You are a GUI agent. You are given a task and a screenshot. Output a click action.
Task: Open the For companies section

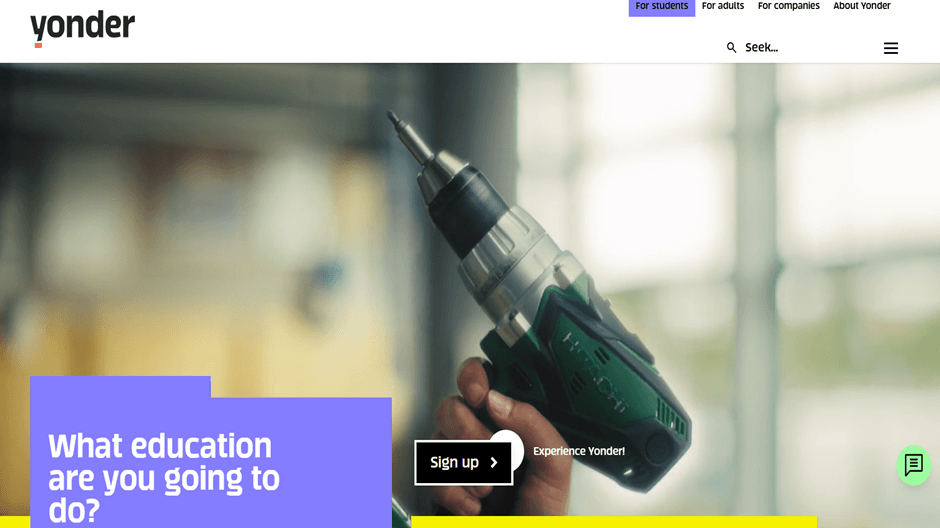point(788,6)
